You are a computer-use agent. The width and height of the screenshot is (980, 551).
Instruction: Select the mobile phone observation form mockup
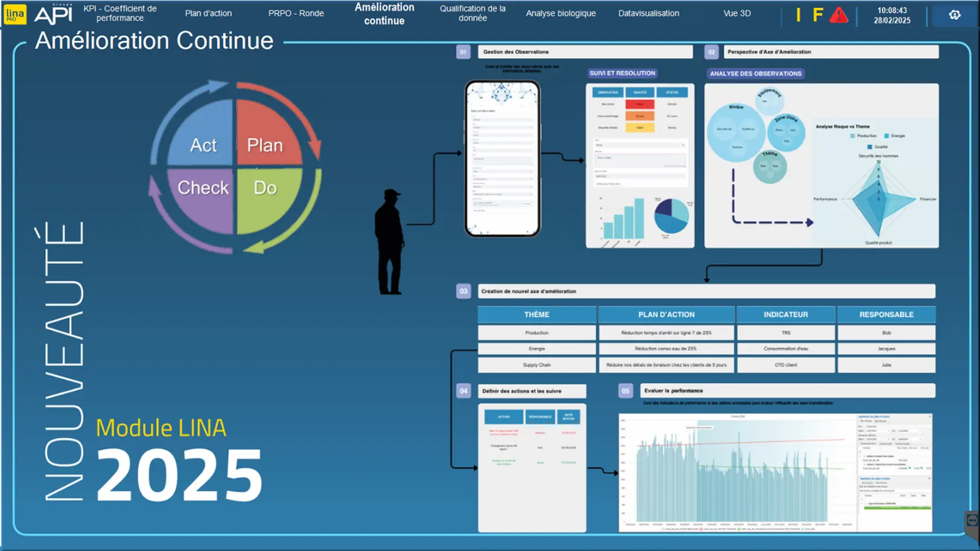pyautogui.click(x=502, y=158)
